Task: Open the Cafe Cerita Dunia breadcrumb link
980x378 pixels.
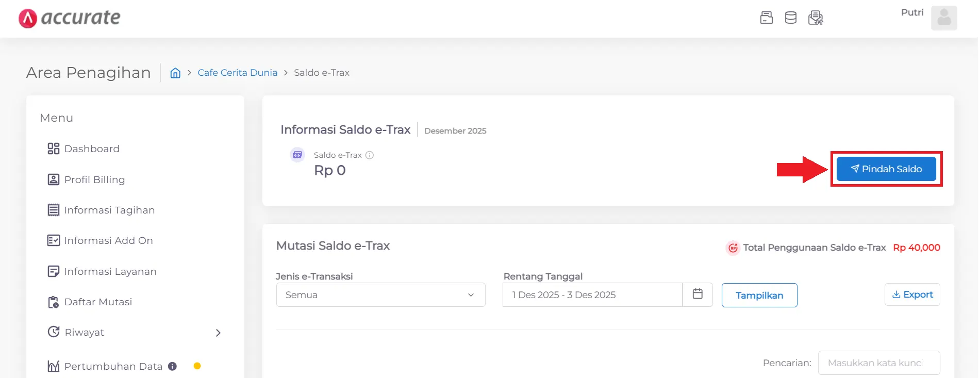Action: point(237,72)
